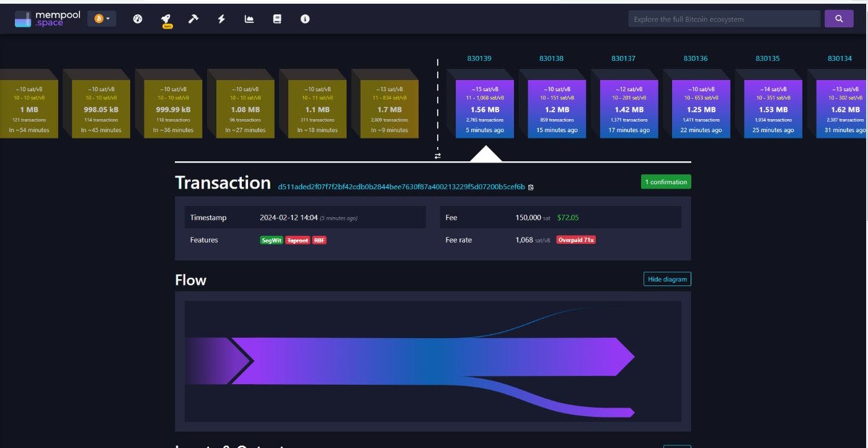Select the mined block 830139 cube
The width and height of the screenshot is (868, 448).
[484, 109]
